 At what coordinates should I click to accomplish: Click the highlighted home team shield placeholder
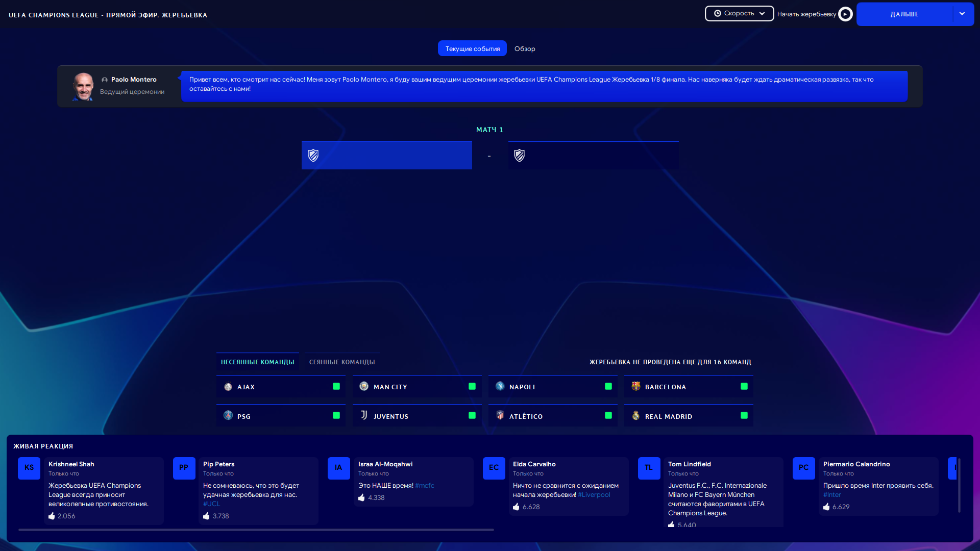(x=313, y=156)
